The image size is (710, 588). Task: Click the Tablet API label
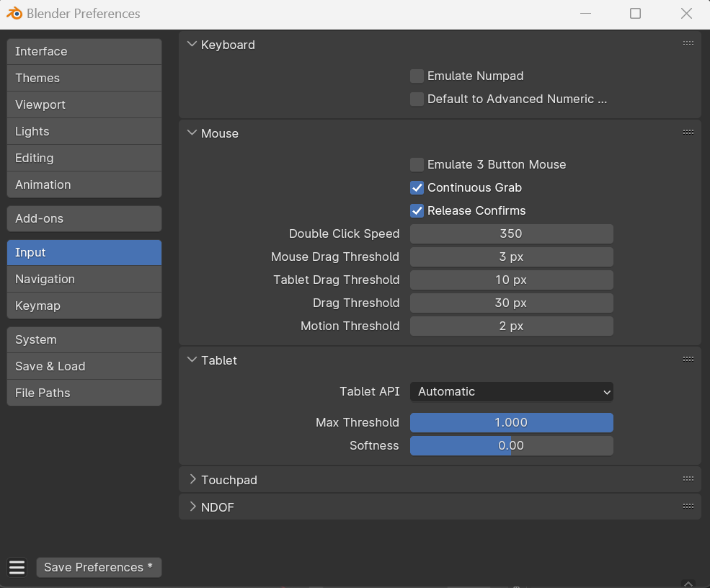(x=370, y=391)
